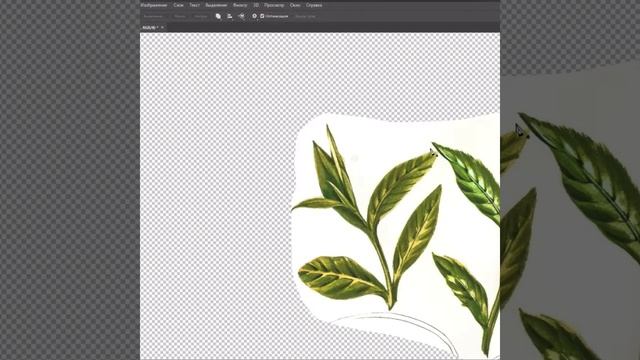
Task: Open the Просмотр menu
Action: click(274, 5)
